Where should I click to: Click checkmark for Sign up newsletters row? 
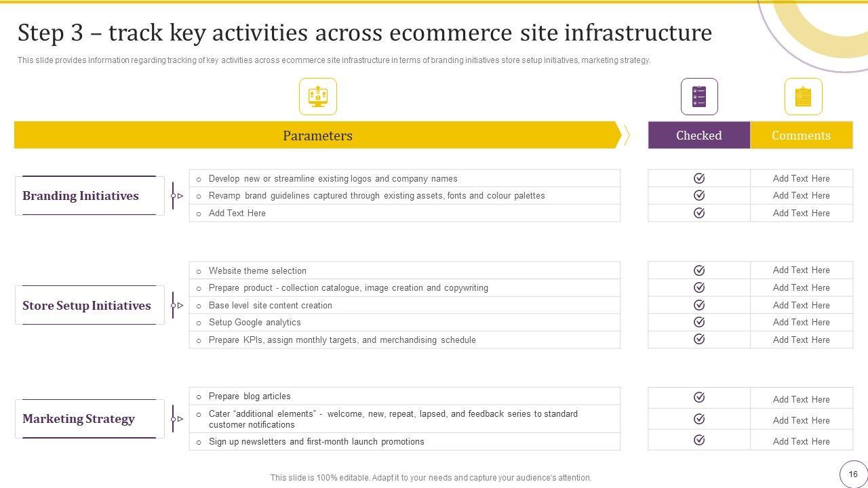699,440
